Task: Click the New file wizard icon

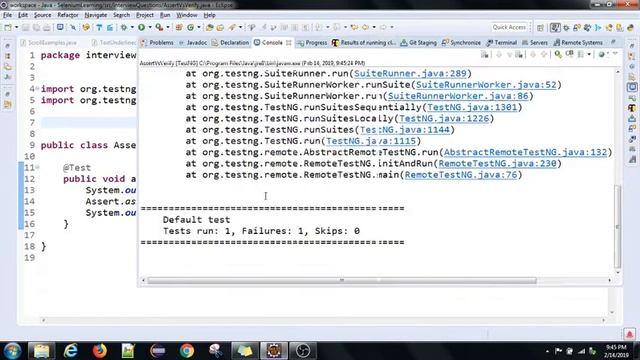Action: click(x=8, y=27)
